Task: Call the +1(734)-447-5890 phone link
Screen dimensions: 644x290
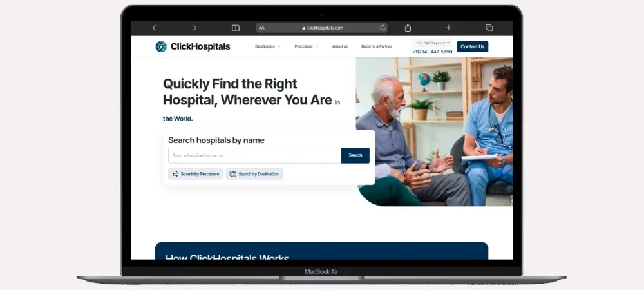Action: (x=432, y=52)
